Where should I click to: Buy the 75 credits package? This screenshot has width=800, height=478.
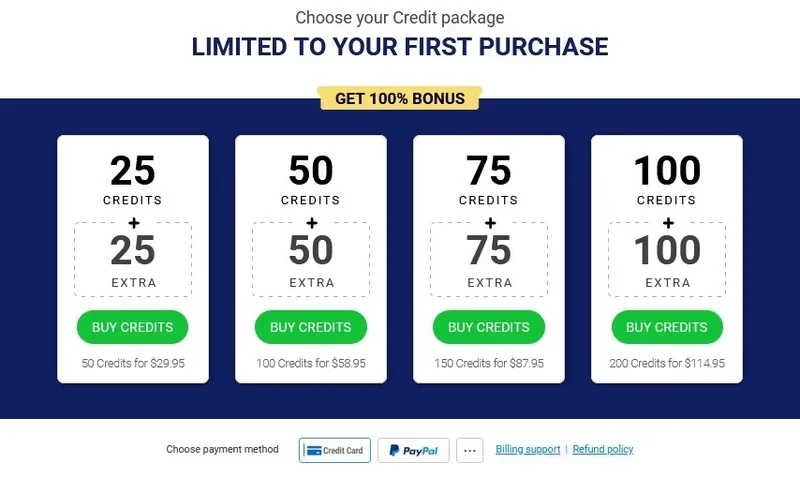[x=488, y=327]
